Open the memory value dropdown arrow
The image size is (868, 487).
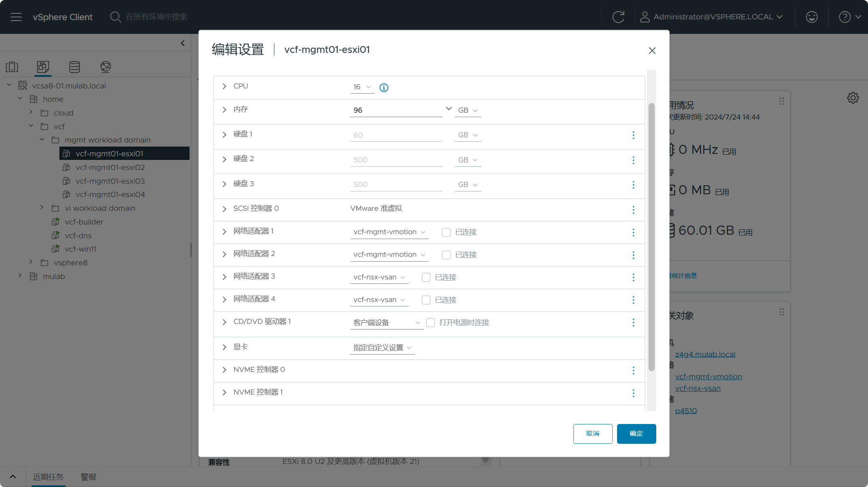(x=449, y=109)
